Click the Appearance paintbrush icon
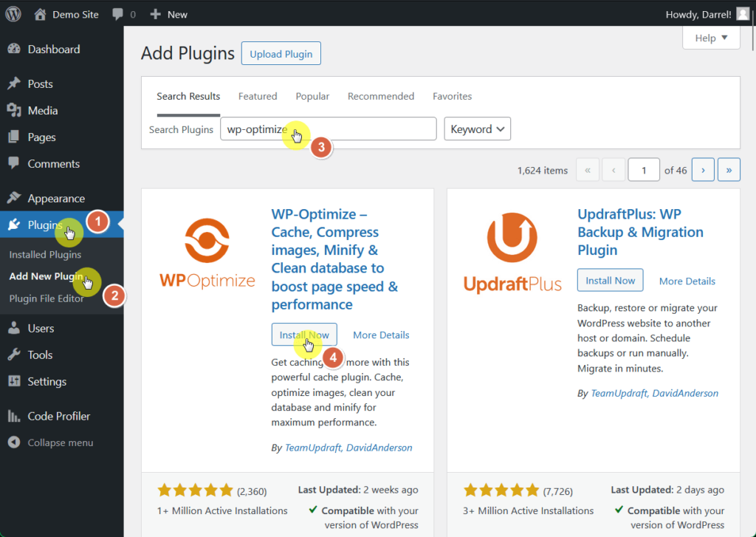The image size is (756, 537). point(14,198)
